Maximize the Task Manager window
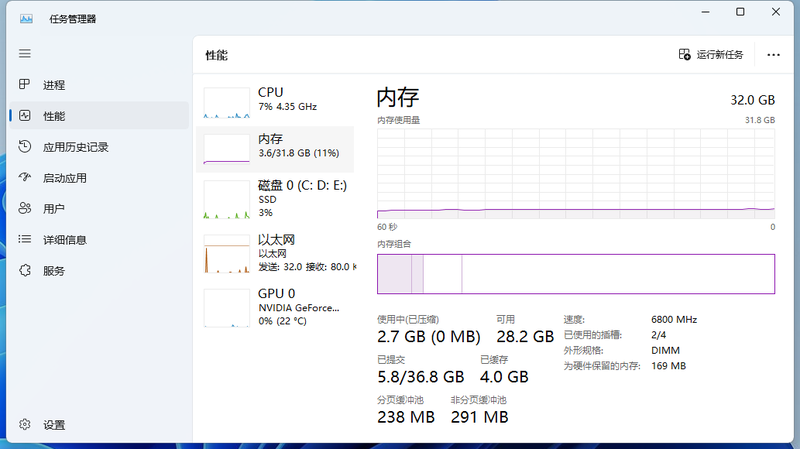 tap(740, 12)
